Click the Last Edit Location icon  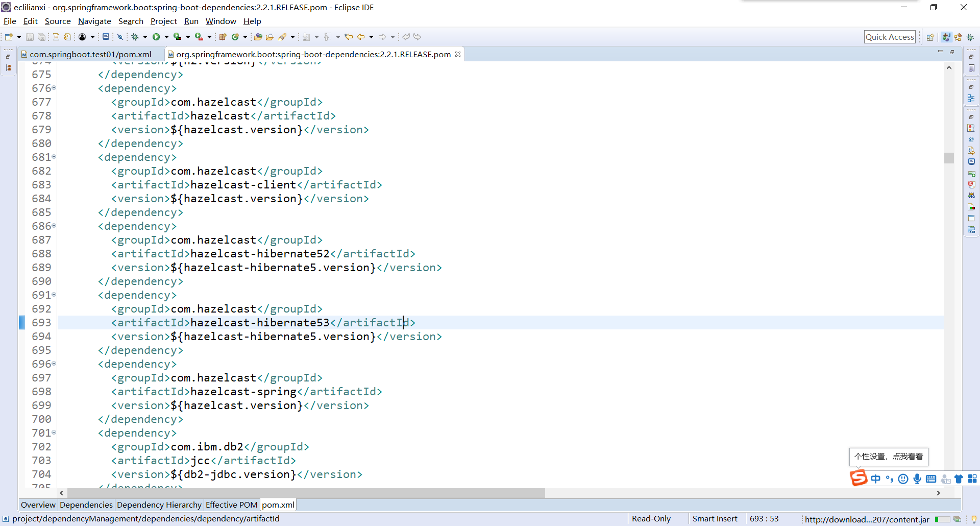pyautogui.click(x=349, y=37)
